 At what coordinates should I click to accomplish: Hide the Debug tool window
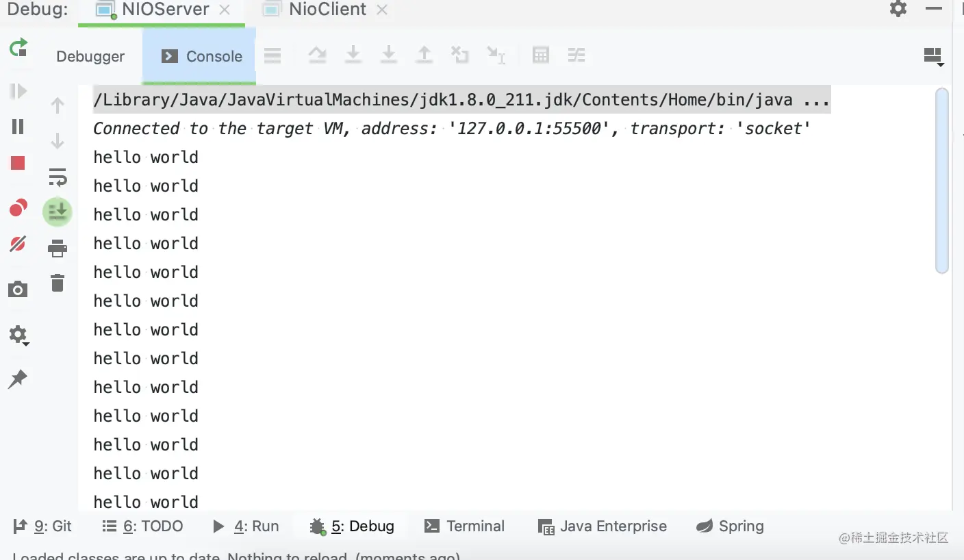click(x=934, y=9)
